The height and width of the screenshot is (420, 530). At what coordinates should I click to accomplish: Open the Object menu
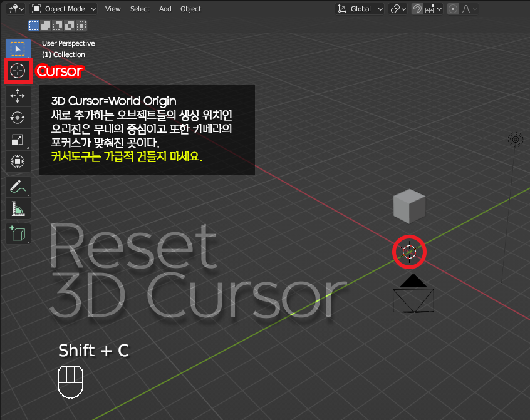click(x=190, y=9)
